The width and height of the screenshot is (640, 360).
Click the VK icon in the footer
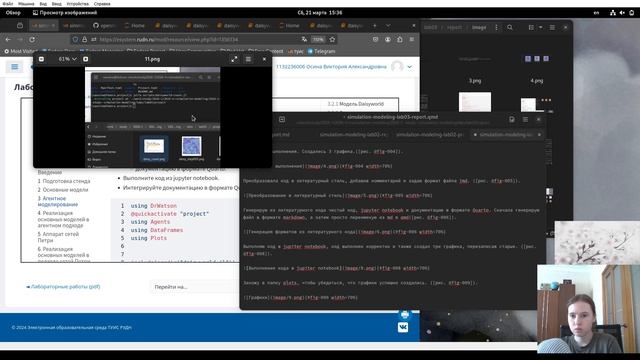pos(403,327)
